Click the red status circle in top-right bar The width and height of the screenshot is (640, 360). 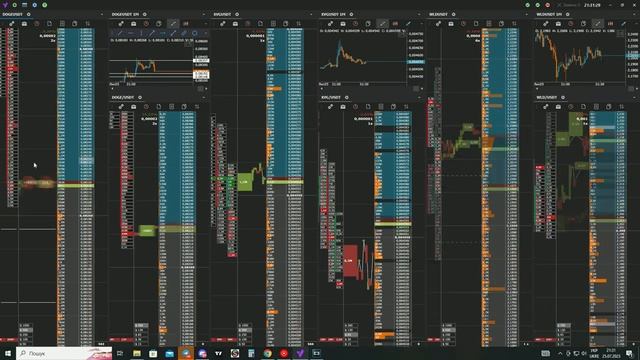[x=548, y=5]
